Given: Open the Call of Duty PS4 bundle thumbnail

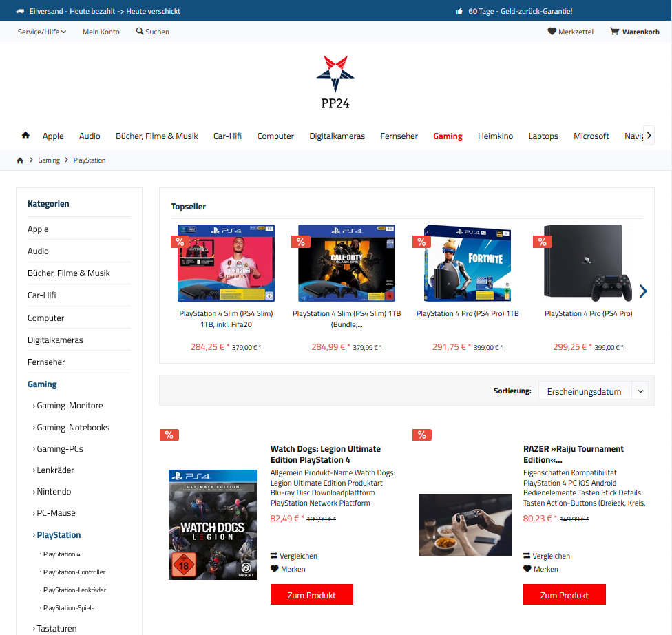Looking at the screenshot, I should [x=347, y=263].
